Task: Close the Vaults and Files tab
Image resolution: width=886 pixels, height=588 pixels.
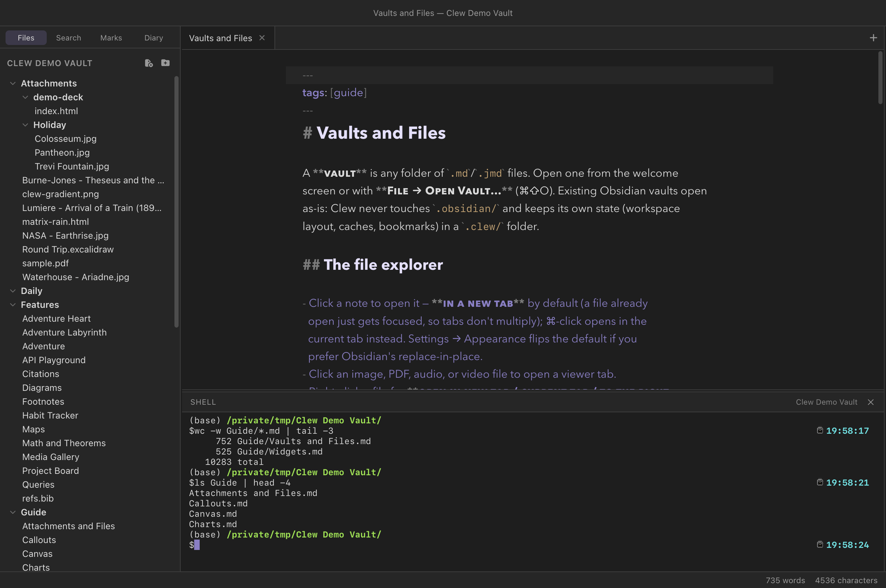Action: click(262, 38)
